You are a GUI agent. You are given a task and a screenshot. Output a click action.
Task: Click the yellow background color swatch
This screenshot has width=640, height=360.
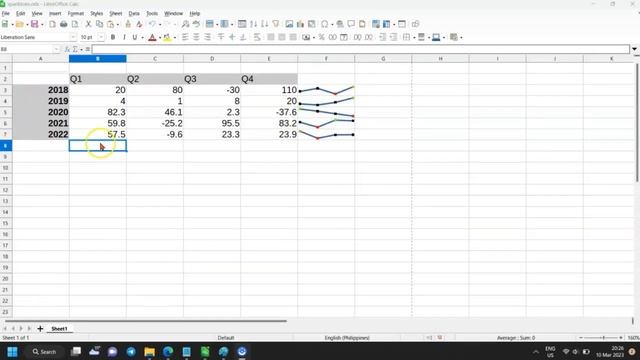(x=167, y=37)
